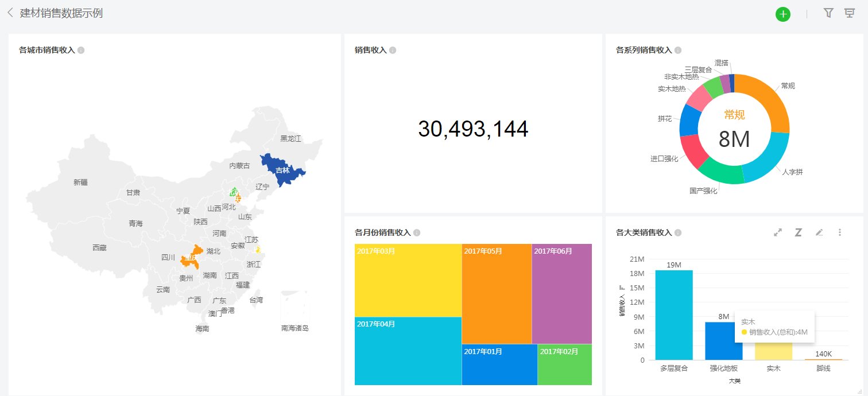
Task: Edit 各大类销售收入 chart using the pencil icon
Action: pos(819,232)
